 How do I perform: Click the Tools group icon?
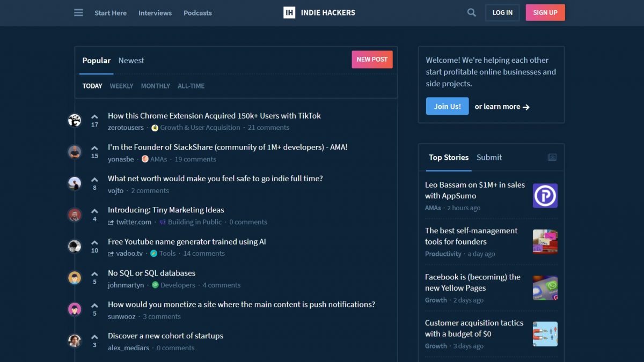point(154,254)
